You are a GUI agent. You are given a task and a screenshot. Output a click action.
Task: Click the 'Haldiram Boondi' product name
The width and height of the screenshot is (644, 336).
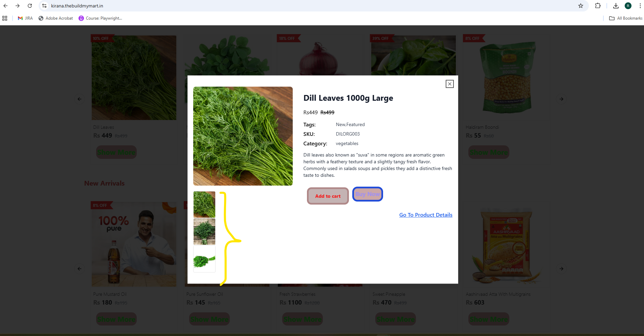click(482, 127)
